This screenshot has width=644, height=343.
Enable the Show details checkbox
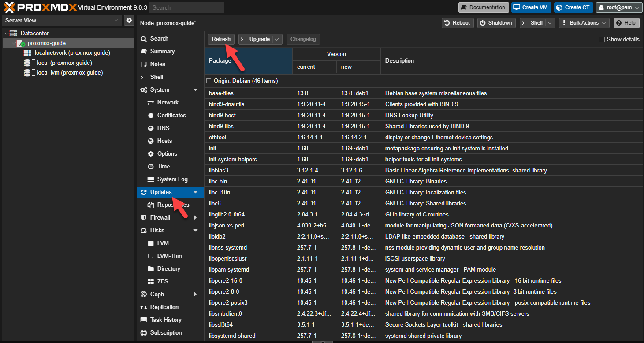point(602,40)
